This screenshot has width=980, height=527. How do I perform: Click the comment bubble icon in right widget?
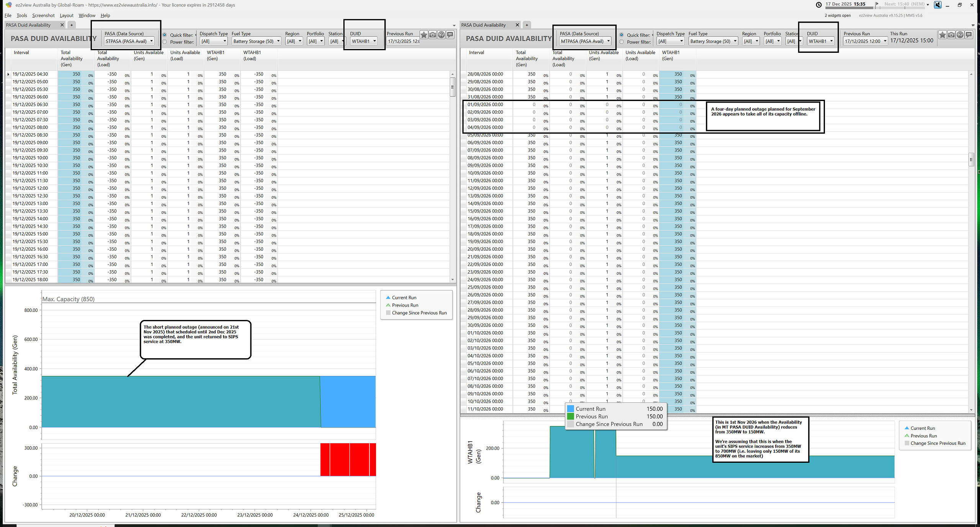tap(969, 35)
